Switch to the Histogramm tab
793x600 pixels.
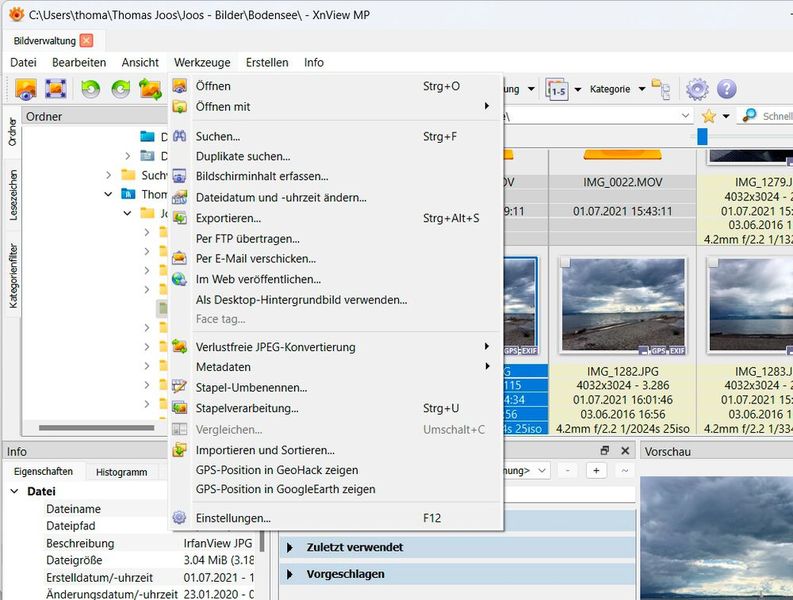[x=121, y=472]
